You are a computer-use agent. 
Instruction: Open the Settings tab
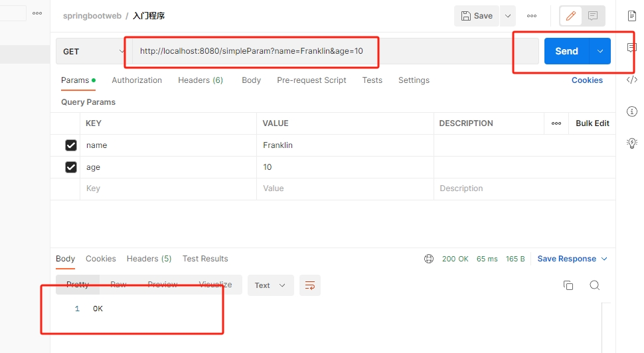tap(414, 80)
